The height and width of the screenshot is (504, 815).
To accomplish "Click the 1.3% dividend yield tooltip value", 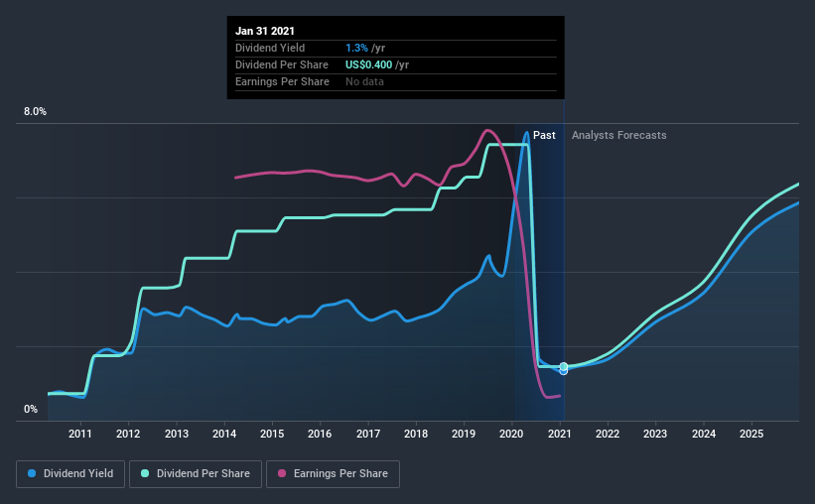I will click(355, 48).
